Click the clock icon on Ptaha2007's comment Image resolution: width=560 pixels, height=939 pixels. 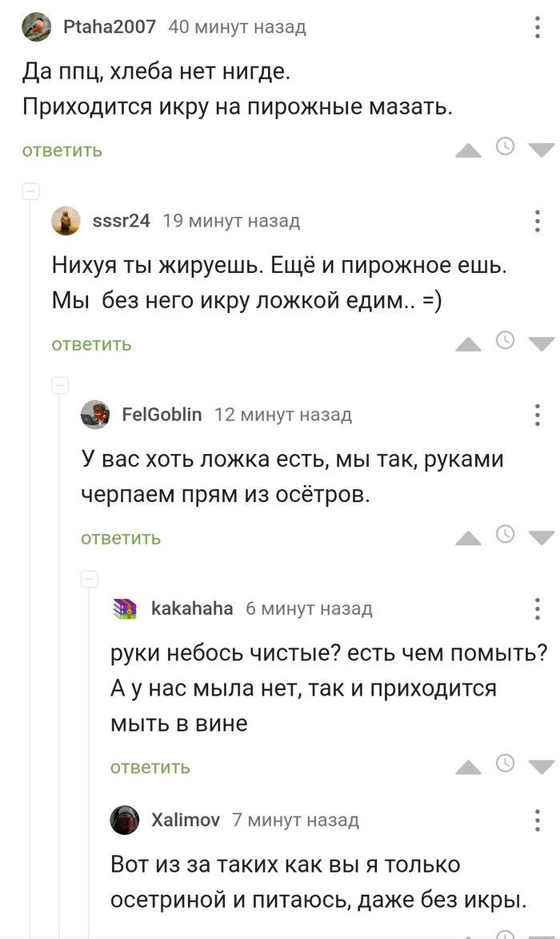pos(505,146)
